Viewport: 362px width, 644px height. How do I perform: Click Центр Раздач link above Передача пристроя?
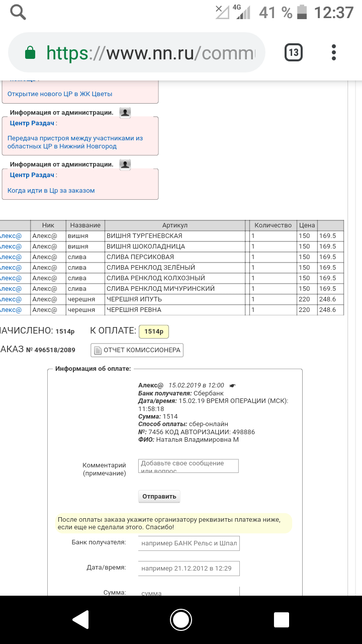(32, 123)
